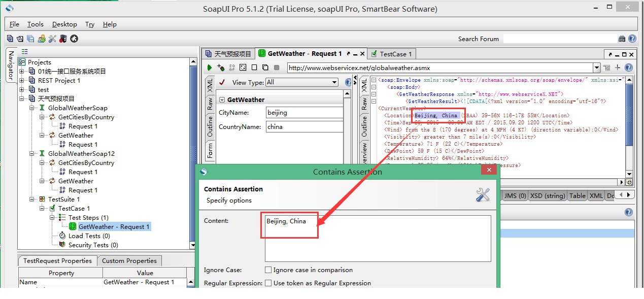Click Load Tests clock icon in tree
This screenshot has height=299, width=644.
(62, 236)
